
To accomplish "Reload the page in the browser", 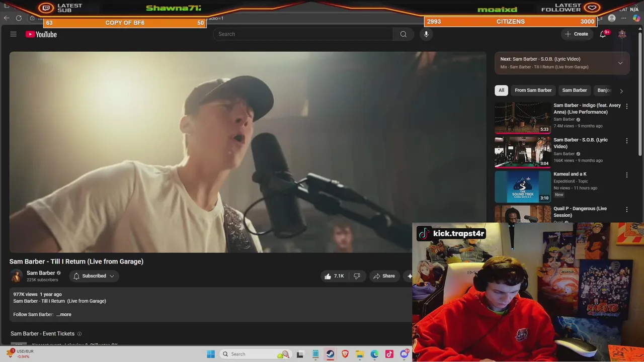I will click(x=19, y=18).
